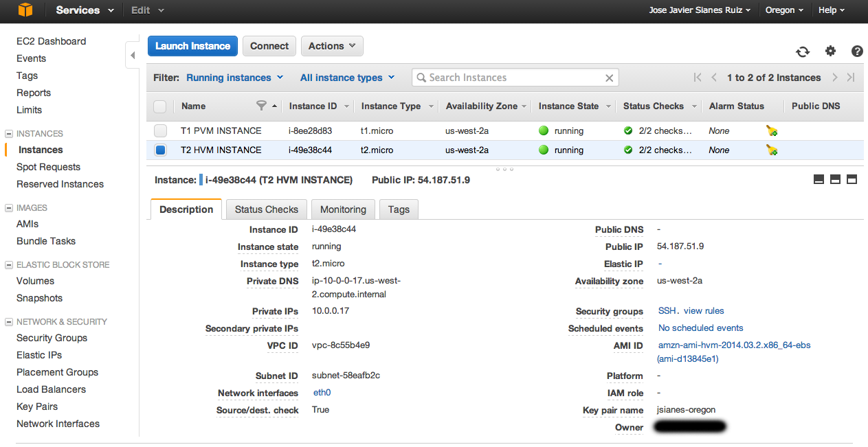Viewport: 868px width, 447px height.
Task: Switch to the Status Checks tab
Action: pos(267,209)
